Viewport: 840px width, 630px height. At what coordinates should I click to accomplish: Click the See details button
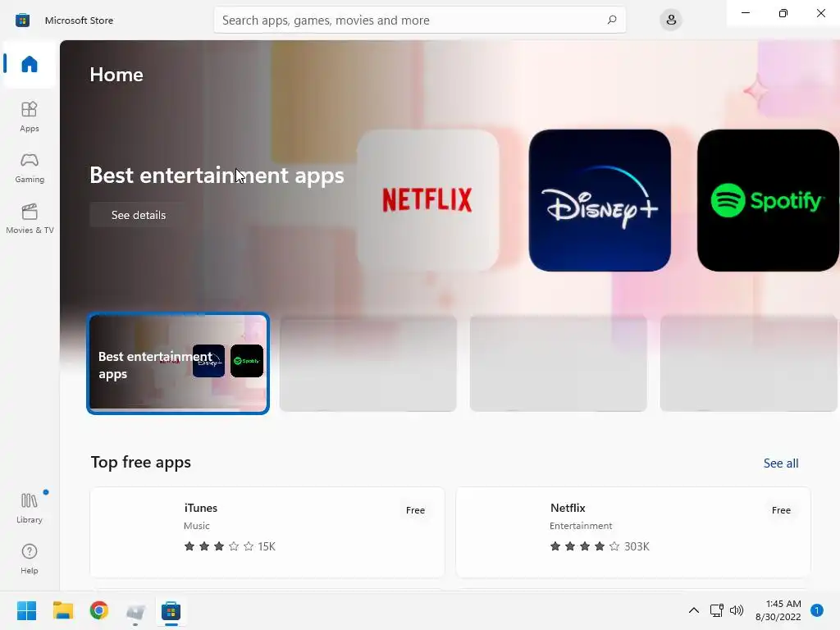pos(138,215)
